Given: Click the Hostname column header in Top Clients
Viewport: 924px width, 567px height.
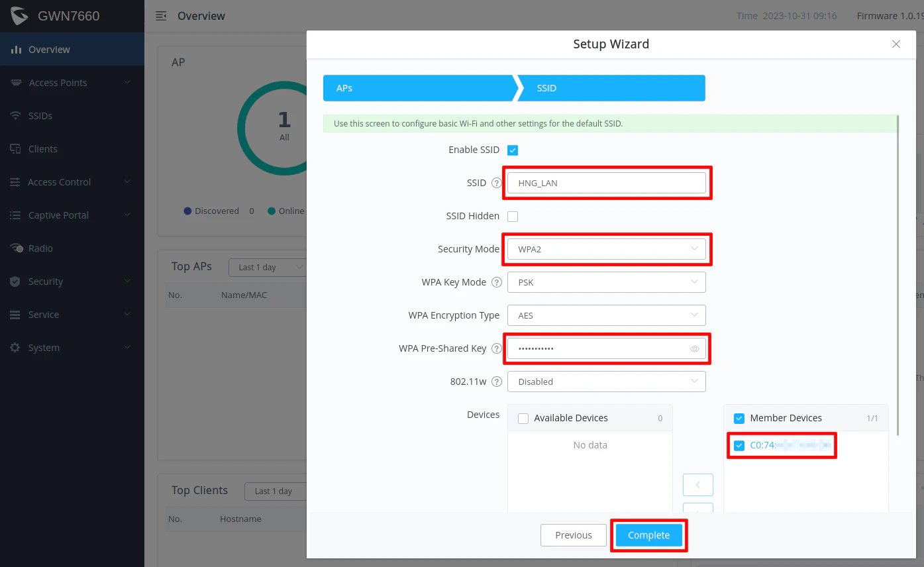Looking at the screenshot, I should [x=240, y=519].
